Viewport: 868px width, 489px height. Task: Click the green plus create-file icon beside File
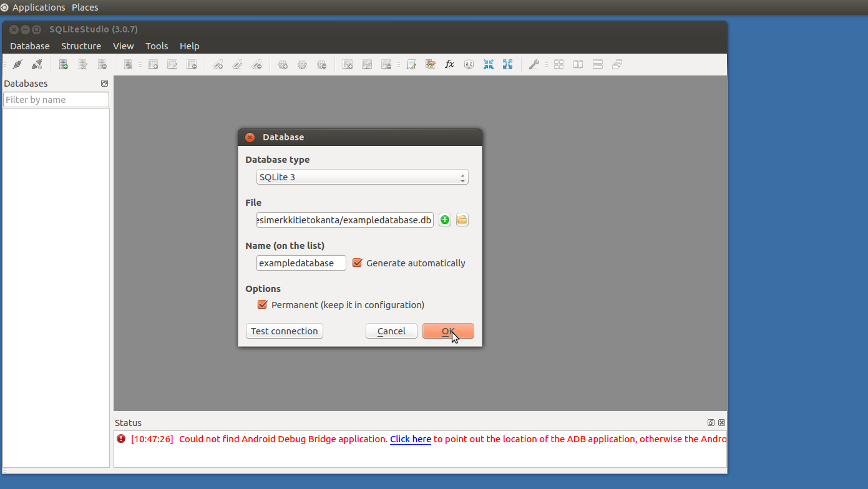(444, 220)
